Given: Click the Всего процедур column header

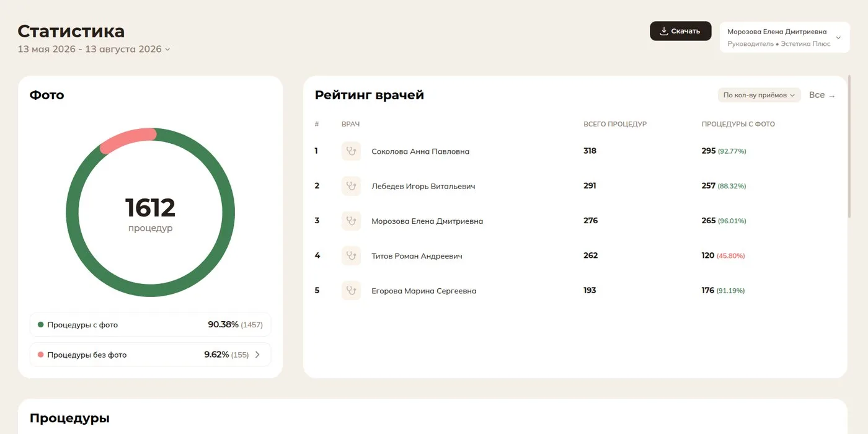Looking at the screenshot, I should pyautogui.click(x=615, y=124).
